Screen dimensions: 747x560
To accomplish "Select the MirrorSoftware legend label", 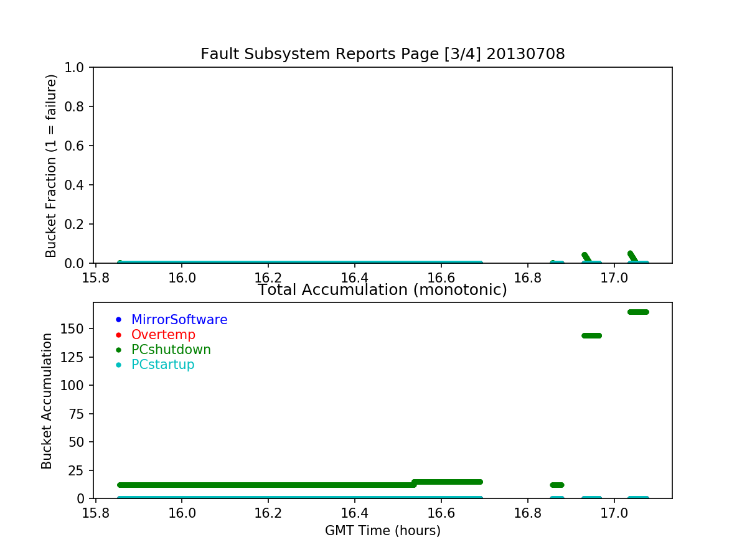I will [x=179, y=320].
